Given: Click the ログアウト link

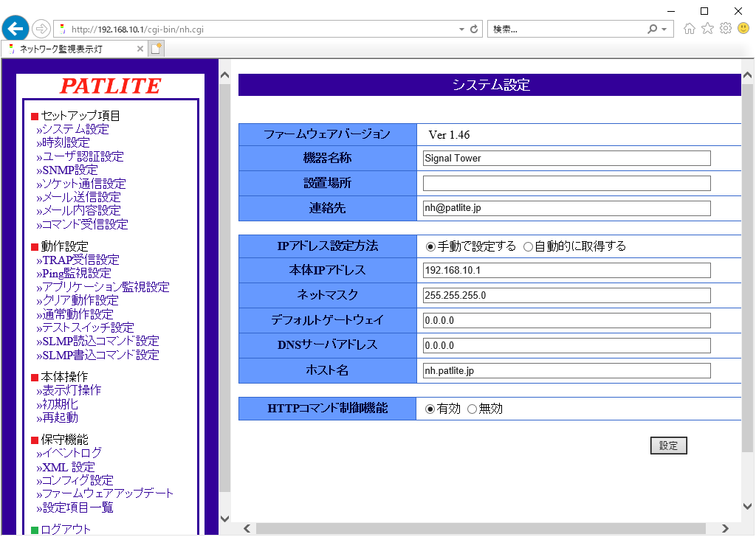Looking at the screenshot, I should [66, 530].
